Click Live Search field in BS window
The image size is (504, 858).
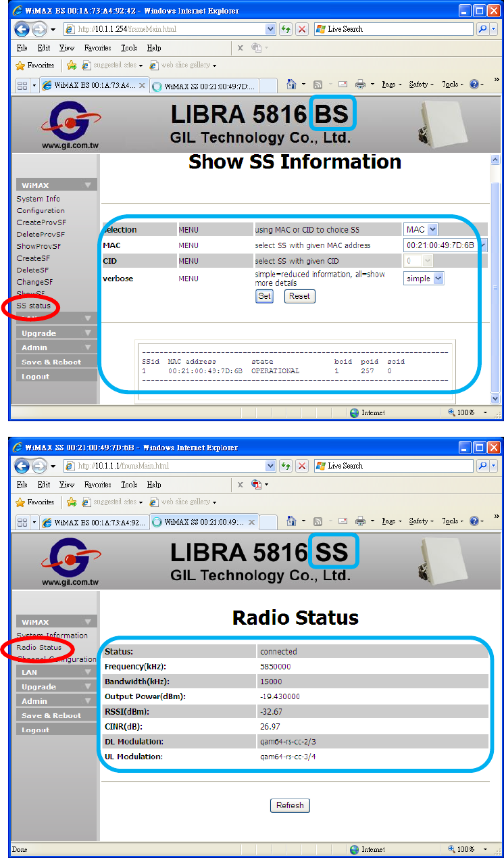395,29
